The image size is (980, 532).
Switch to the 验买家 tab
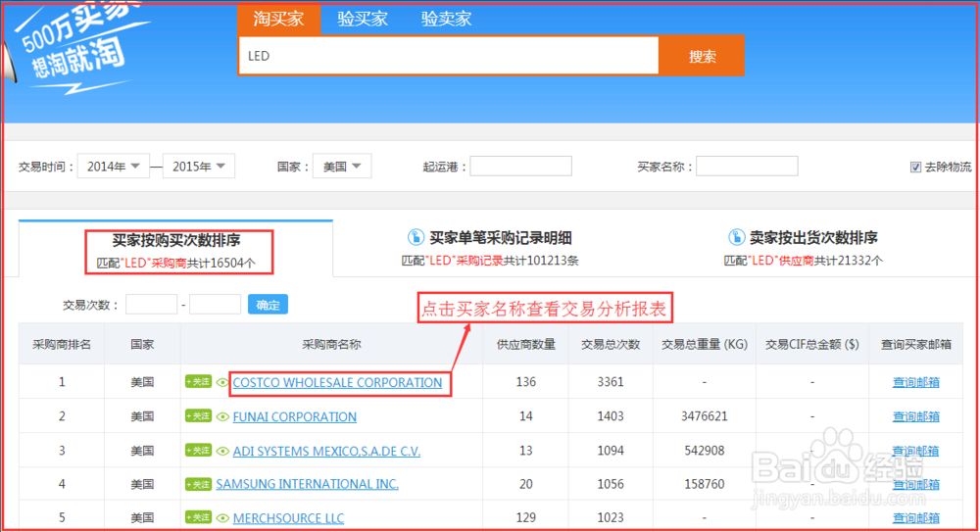[x=363, y=19]
